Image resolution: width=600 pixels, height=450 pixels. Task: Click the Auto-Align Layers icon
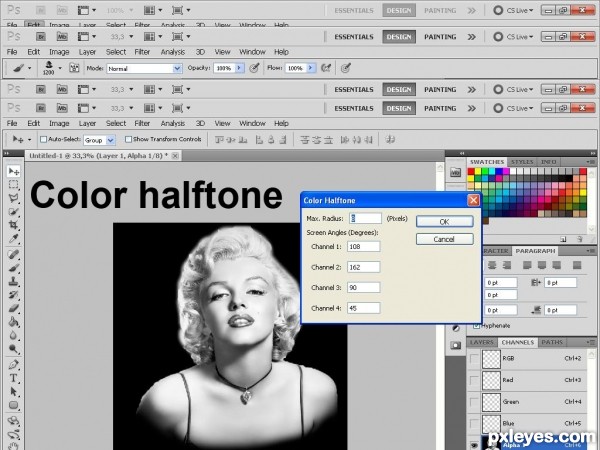[390, 140]
